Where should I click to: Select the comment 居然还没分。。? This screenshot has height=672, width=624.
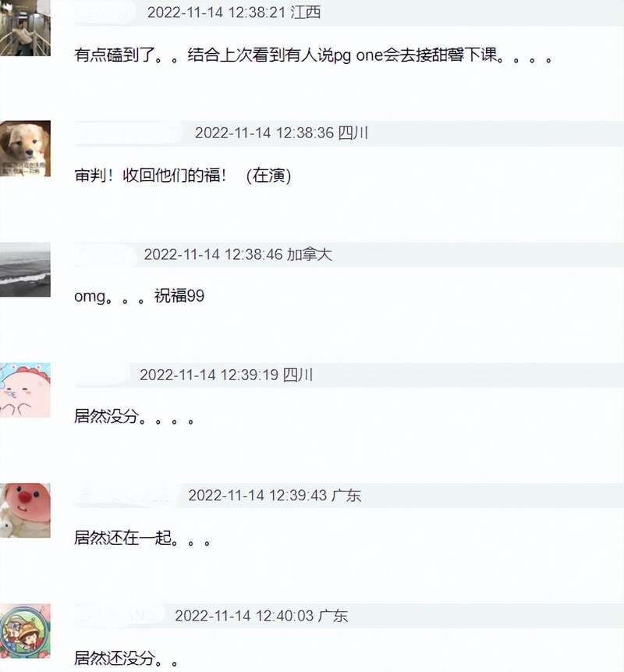[x=126, y=658]
